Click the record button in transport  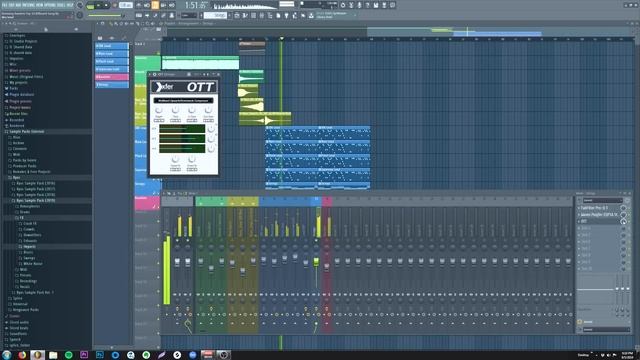tap(115, 6)
